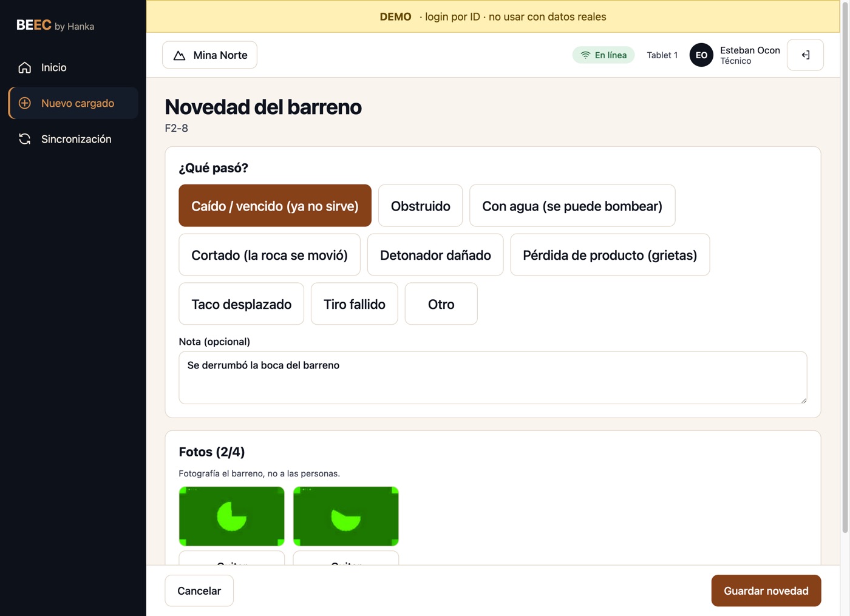Click the wifi icon in En línea badge
The image size is (850, 616).
tap(585, 55)
